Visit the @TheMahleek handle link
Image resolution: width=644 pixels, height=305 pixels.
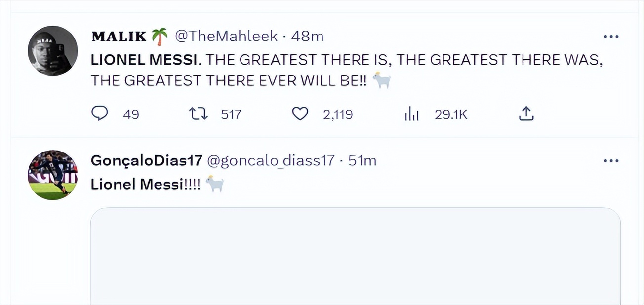coord(226,37)
